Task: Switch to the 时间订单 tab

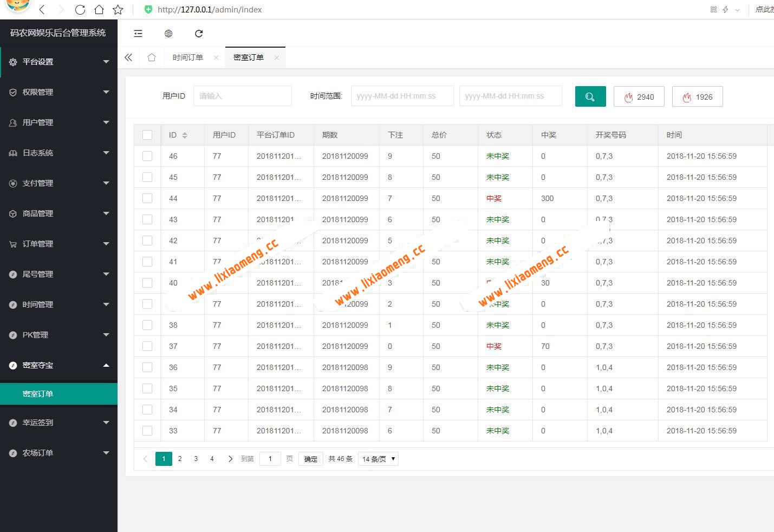Action: [187, 57]
